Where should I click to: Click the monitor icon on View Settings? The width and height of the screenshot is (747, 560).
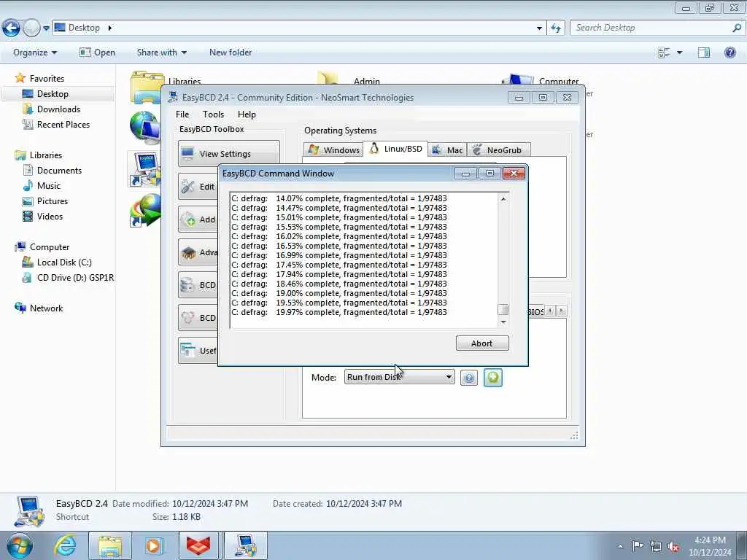(x=187, y=153)
